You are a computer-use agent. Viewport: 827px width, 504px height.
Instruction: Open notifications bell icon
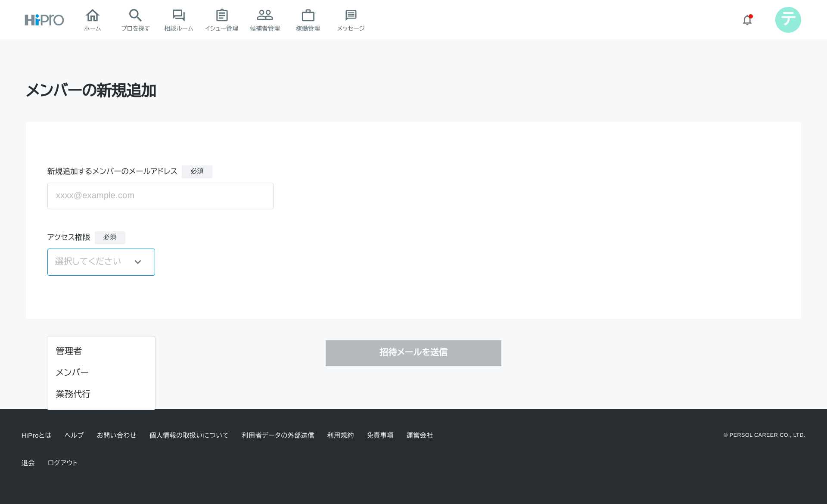[x=747, y=20]
